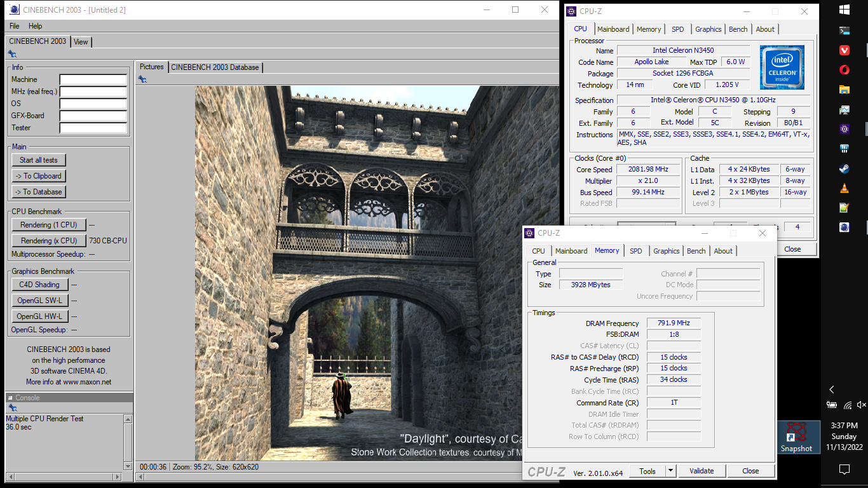Viewport: 868px width, 488px height.
Task: Click the CPU-Z memory window title icon
Action: [529, 233]
